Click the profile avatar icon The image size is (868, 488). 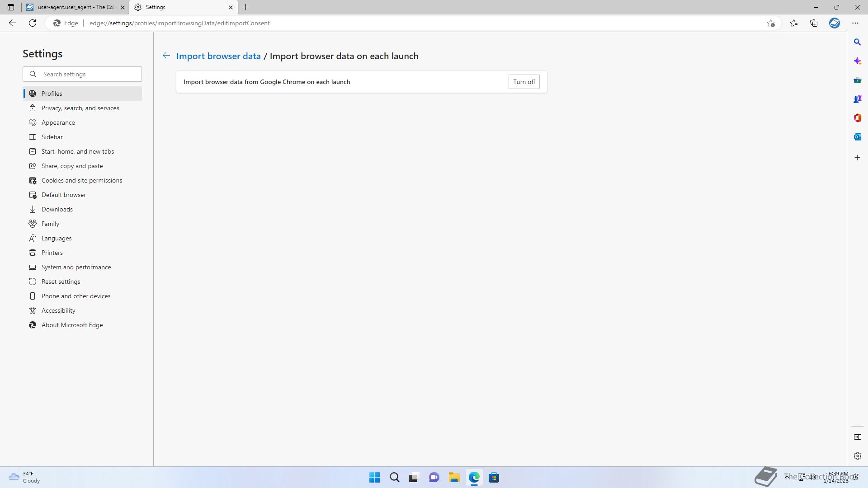pos(835,23)
